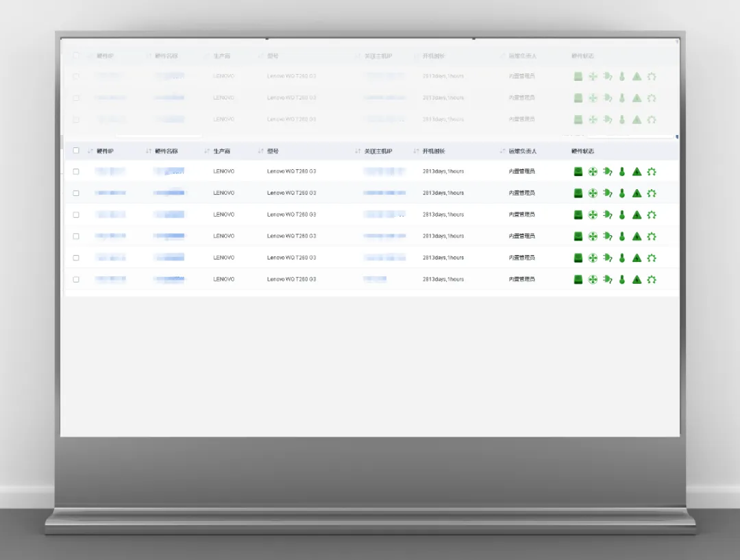The width and height of the screenshot is (740, 560).
Task: Click CPU chip icon in first row
Action: pyautogui.click(x=652, y=171)
